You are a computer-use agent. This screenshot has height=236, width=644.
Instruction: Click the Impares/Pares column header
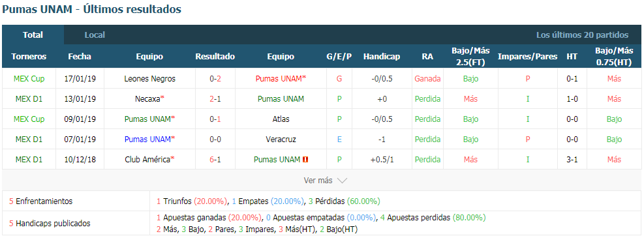[527, 57]
